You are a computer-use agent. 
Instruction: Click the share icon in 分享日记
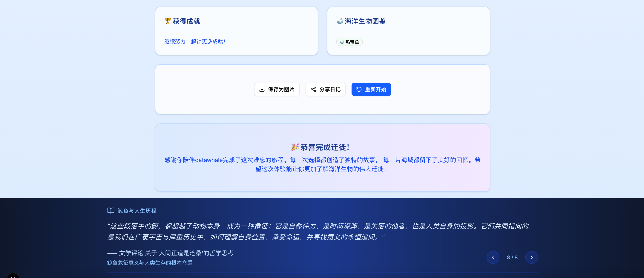click(313, 89)
